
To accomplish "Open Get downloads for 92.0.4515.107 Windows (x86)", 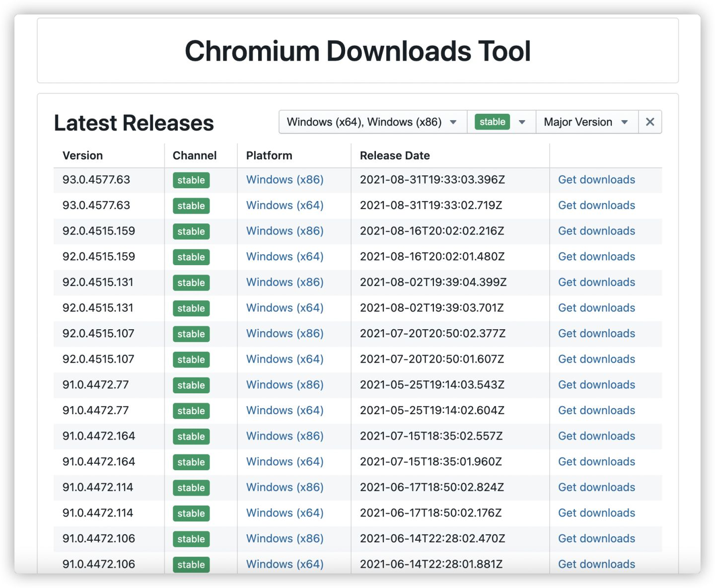I will coord(596,334).
